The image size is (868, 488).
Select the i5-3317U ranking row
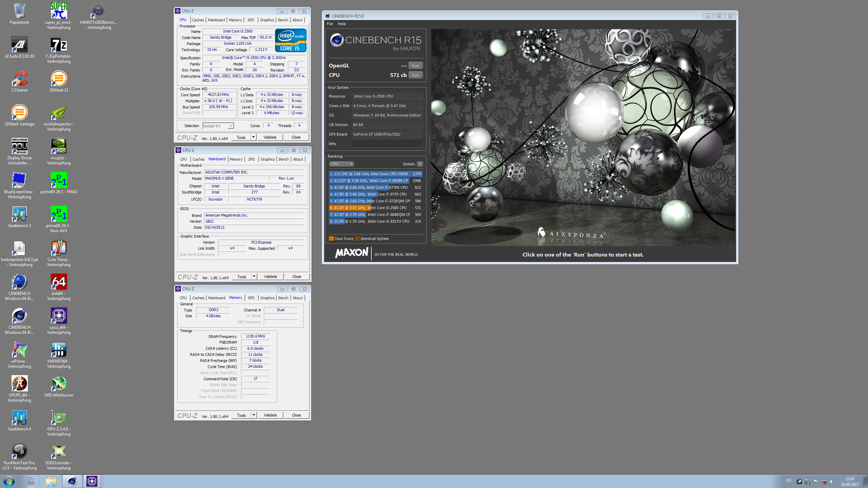point(376,221)
